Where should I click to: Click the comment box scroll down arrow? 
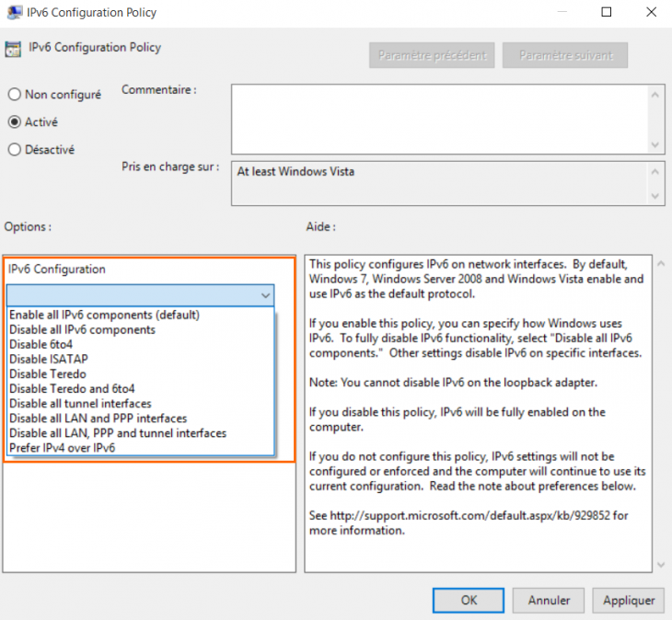point(655,144)
